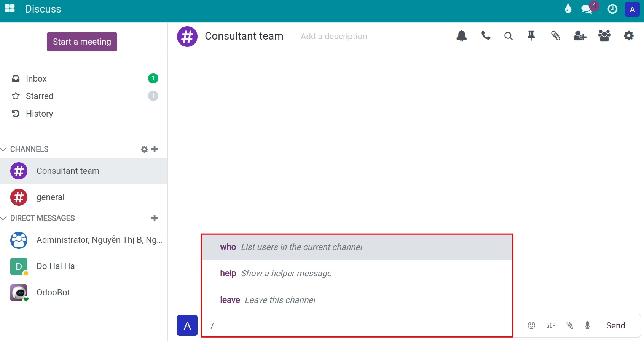The height and width of the screenshot is (341, 644).
Task: Click the voice message microphone icon
Action: (x=588, y=325)
